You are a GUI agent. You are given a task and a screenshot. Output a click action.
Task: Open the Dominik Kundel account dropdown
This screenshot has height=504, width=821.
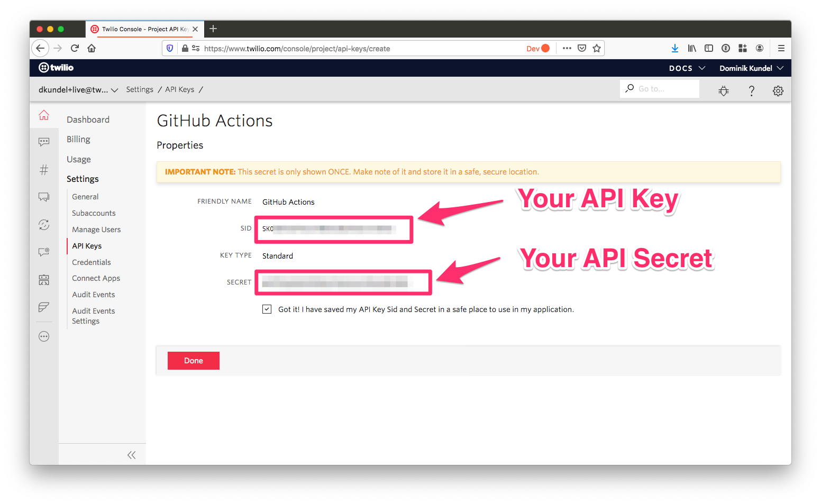pos(751,68)
